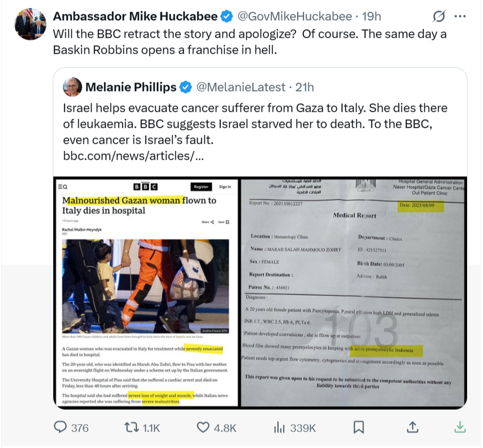View tweet analytics bar chart icon

click(x=279, y=427)
